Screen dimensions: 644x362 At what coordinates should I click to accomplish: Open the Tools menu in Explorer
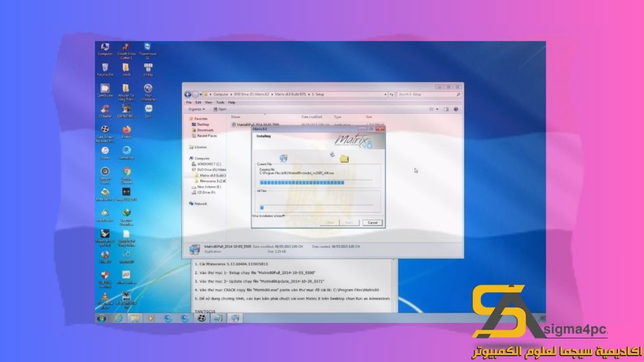coord(220,103)
